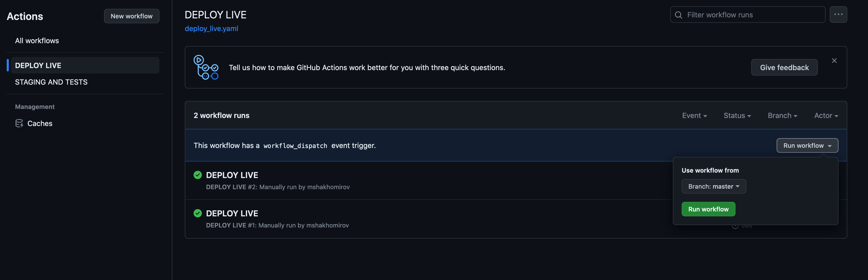Select All workflows in sidebar

(x=37, y=41)
